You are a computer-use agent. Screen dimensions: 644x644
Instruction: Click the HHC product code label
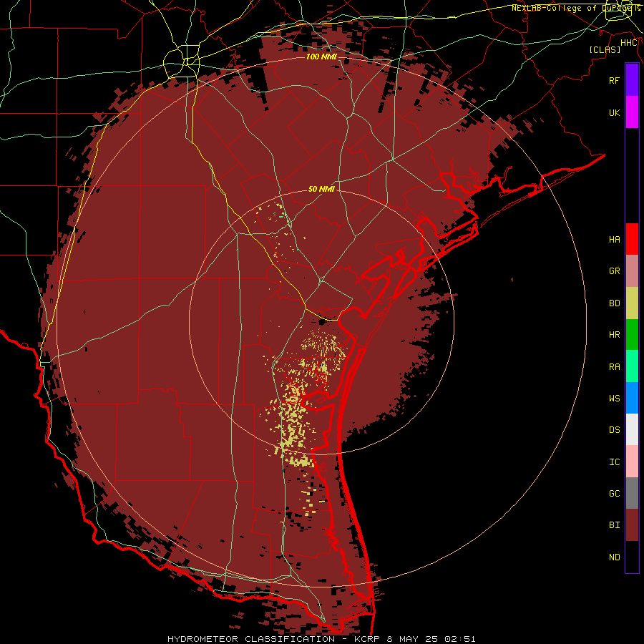628,43
